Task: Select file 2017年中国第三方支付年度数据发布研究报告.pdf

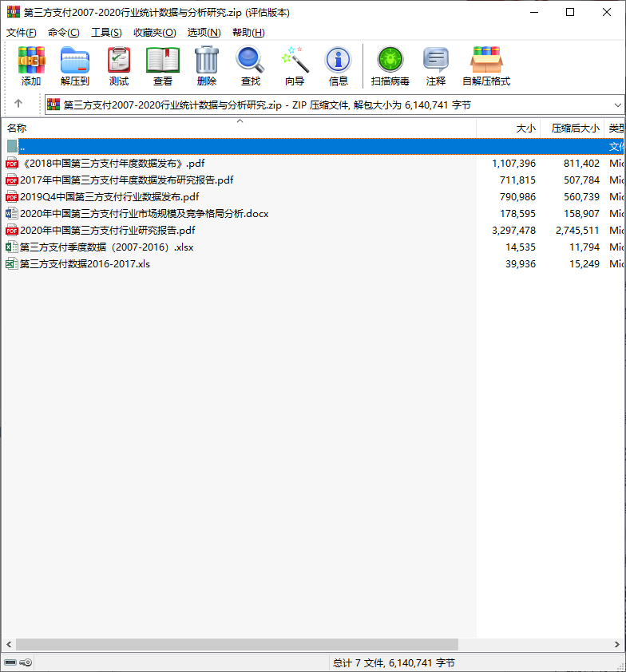Action: tap(126, 180)
